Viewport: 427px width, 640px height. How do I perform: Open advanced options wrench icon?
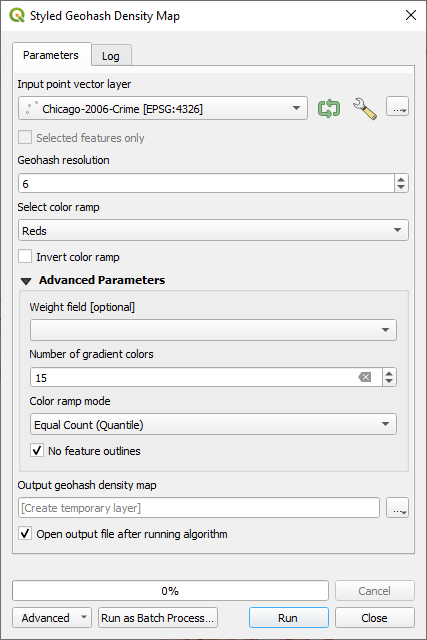click(x=365, y=109)
